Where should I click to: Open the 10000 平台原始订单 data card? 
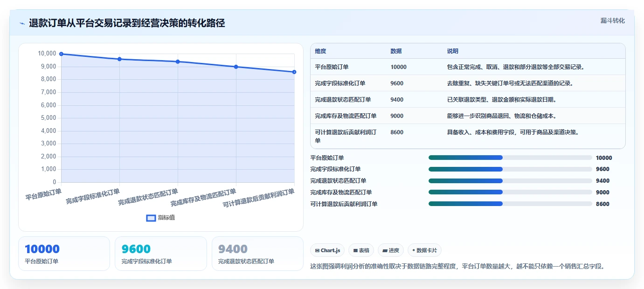tap(64, 254)
